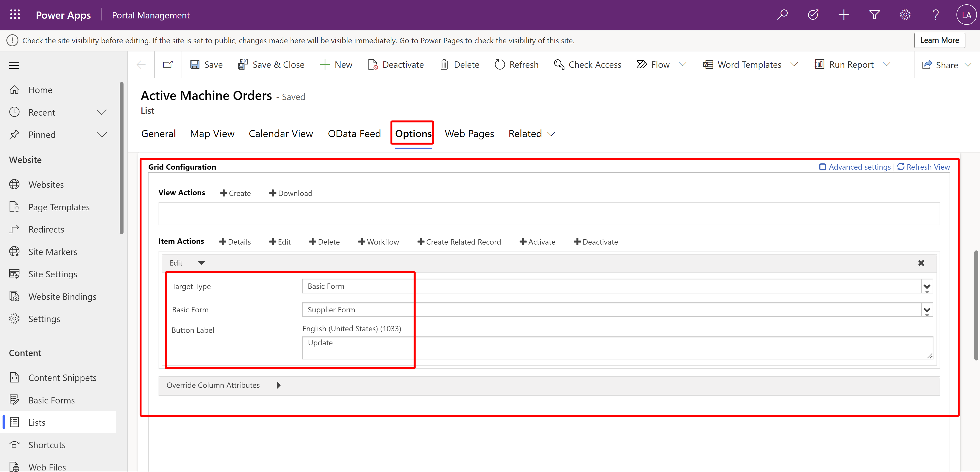Save the list record
The image size is (980, 472).
point(206,65)
